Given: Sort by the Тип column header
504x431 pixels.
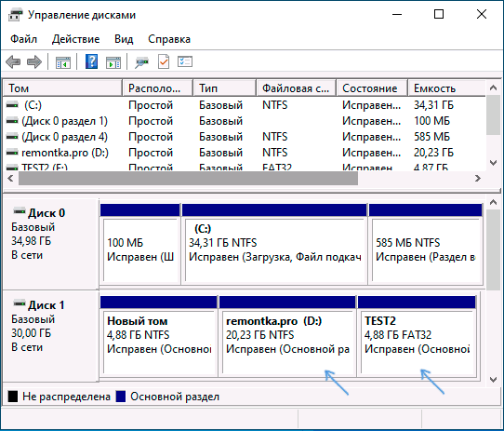Looking at the screenshot, I should pyautogui.click(x=225, y=88).
